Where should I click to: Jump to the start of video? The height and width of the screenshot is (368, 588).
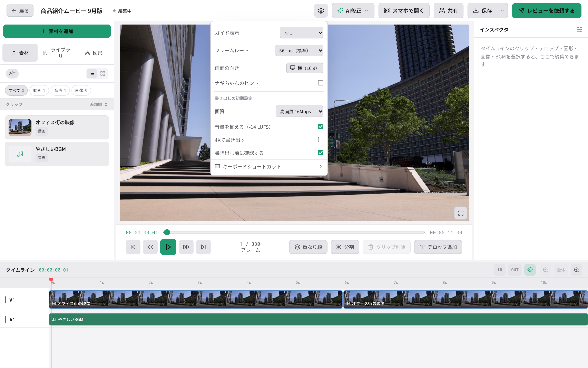point(133,247)
